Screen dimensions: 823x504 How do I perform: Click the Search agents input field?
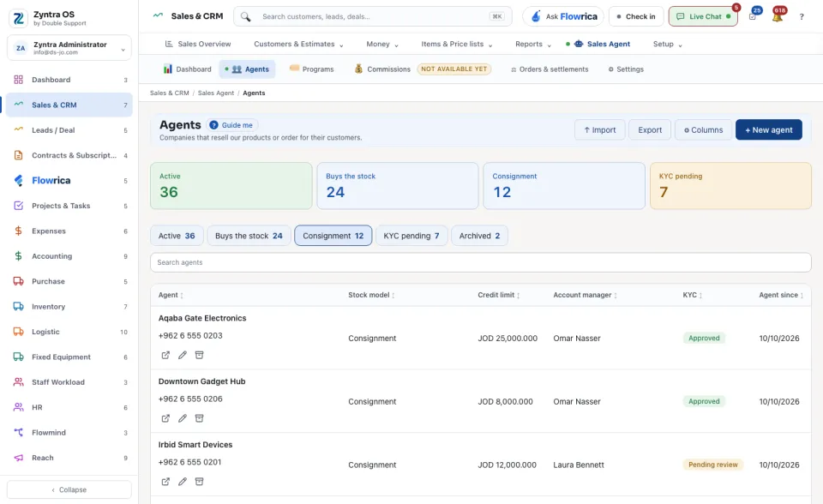[x=481, y=262]
